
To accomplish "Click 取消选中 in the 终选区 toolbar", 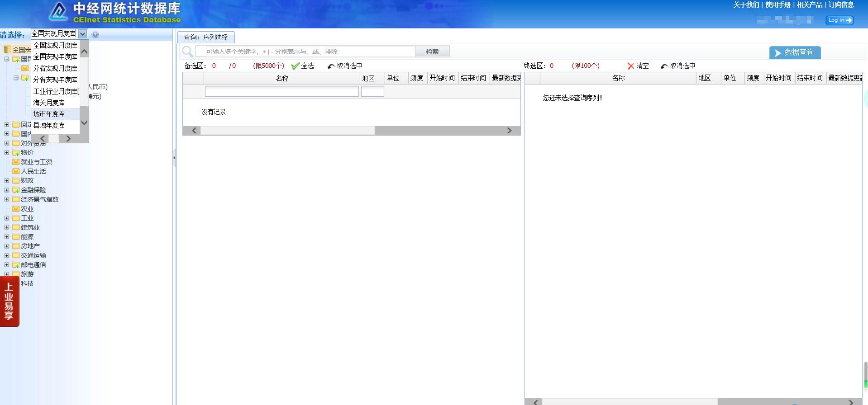I will [x=678, y=66].
